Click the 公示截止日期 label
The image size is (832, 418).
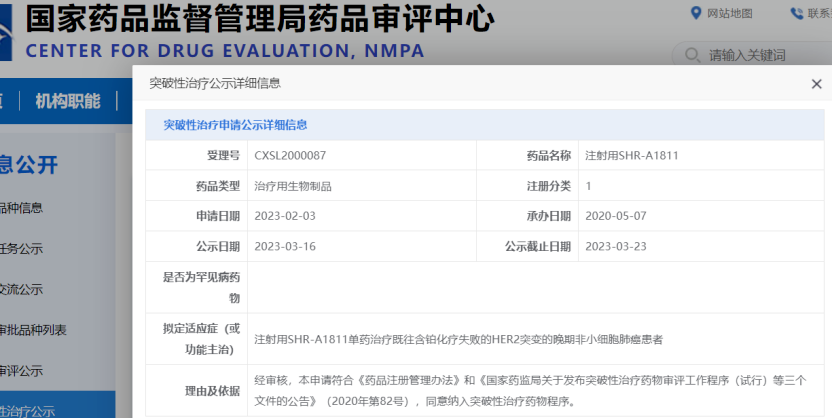coord(538,247)
